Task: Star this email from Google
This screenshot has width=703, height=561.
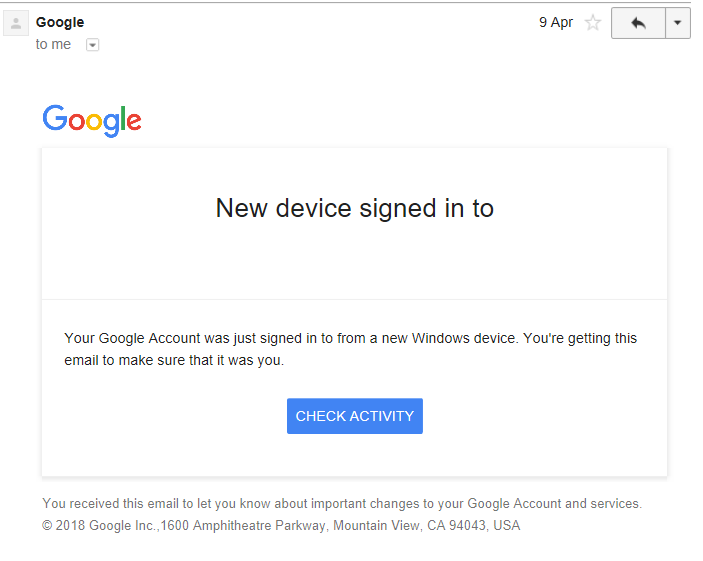Action: [593, 22]
